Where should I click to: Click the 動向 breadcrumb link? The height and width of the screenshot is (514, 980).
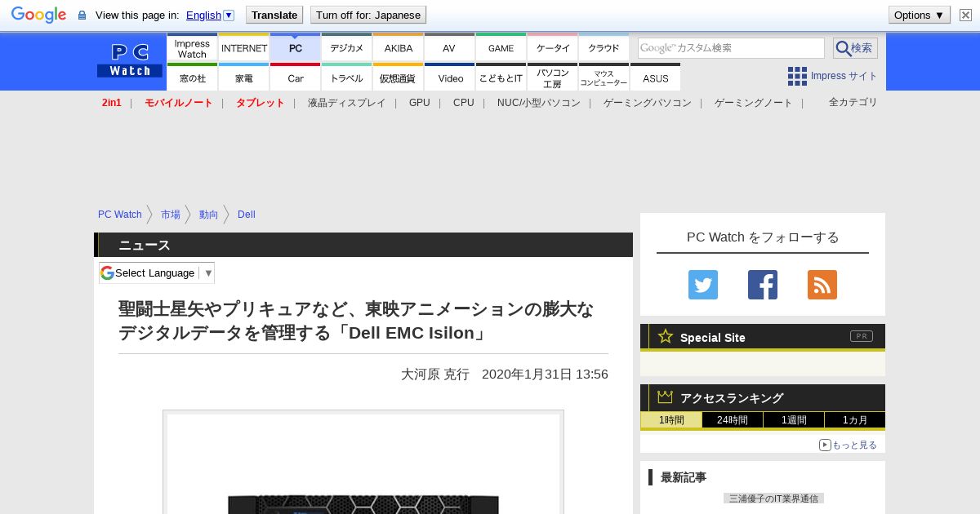209,215
